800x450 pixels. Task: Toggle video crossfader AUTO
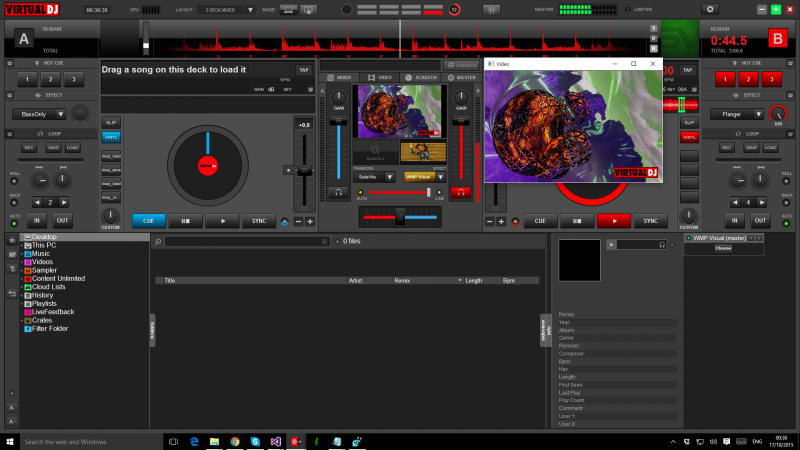tap(361, 193)
